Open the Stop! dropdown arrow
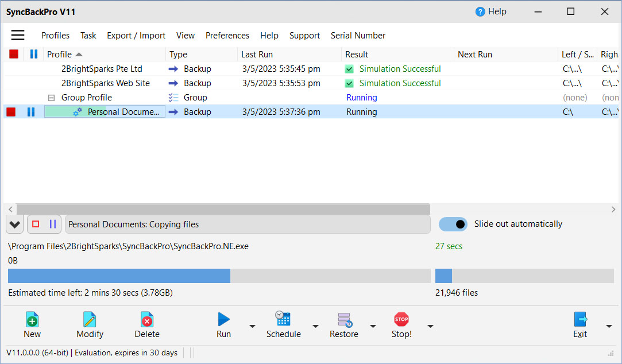The width and height of the screenshot is (622, 364). [430, 326]
